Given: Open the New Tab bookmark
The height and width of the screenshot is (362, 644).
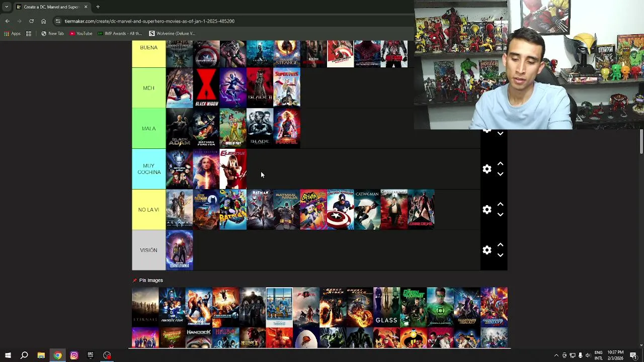Looking at the screenshot, I should [x=52, y=34].
